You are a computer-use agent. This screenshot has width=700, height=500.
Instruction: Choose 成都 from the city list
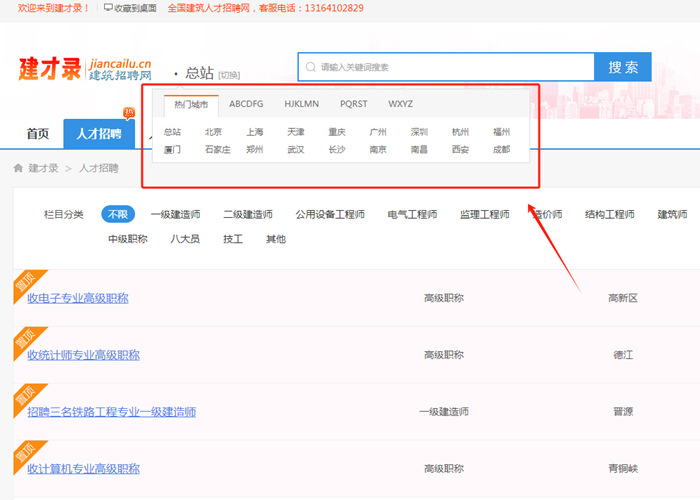[x=501, y=149]
